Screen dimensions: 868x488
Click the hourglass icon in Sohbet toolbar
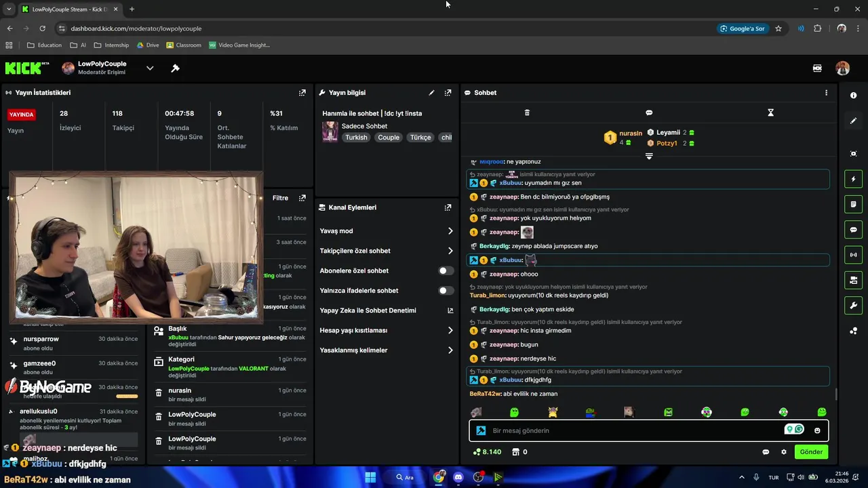click(x=770, y=113)
